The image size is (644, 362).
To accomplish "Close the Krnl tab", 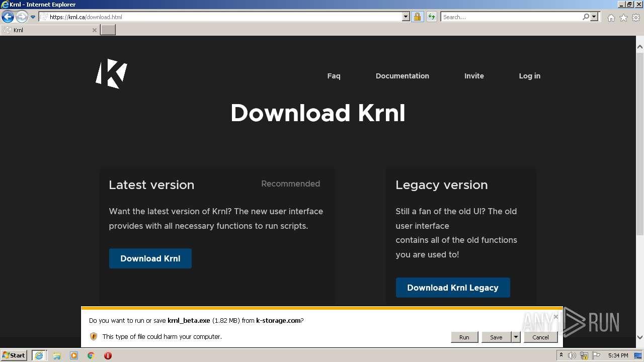I will point(94,30).
